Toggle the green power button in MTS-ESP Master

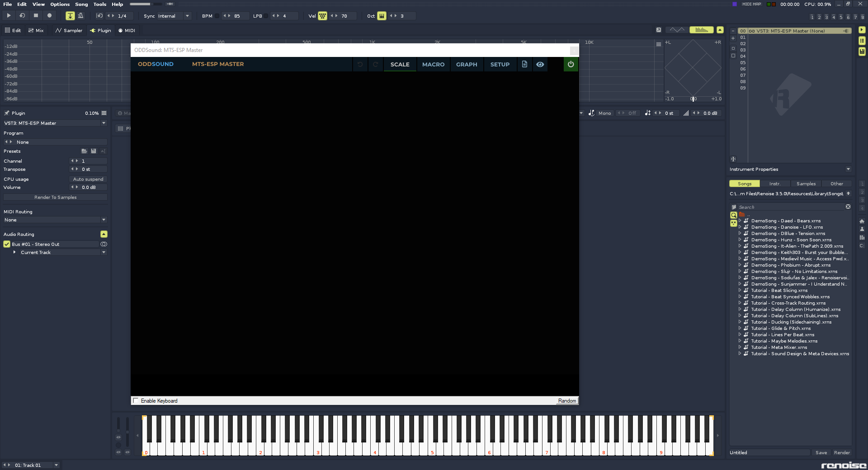[x=571, y=64]
